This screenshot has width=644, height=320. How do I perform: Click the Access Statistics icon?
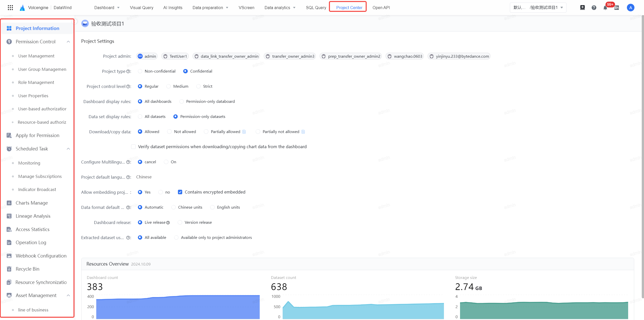click(9, 229)
